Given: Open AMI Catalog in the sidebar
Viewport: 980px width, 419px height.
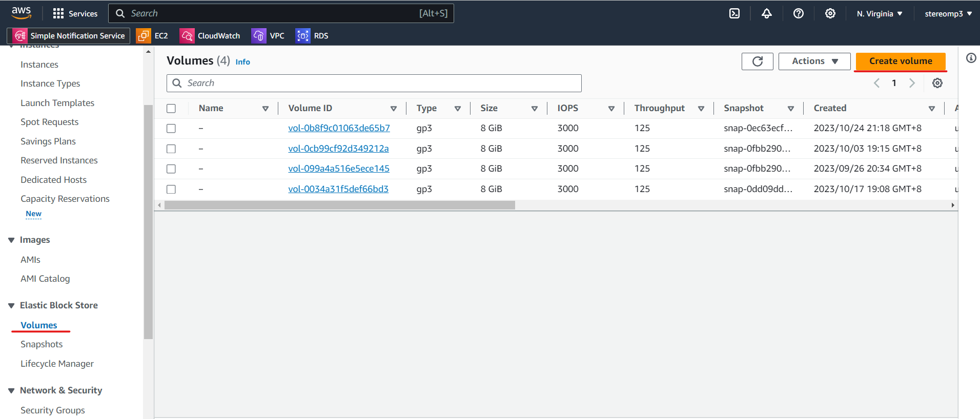Looking at the screenshot, I should [45, 279].
